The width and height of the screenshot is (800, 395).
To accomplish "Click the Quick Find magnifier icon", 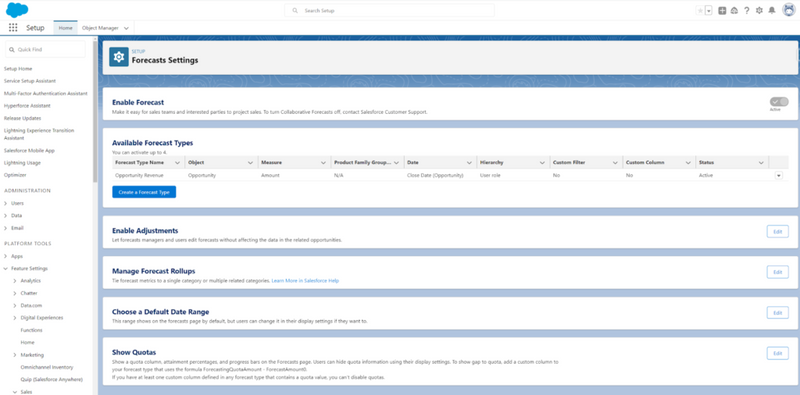I will [12, 50].
